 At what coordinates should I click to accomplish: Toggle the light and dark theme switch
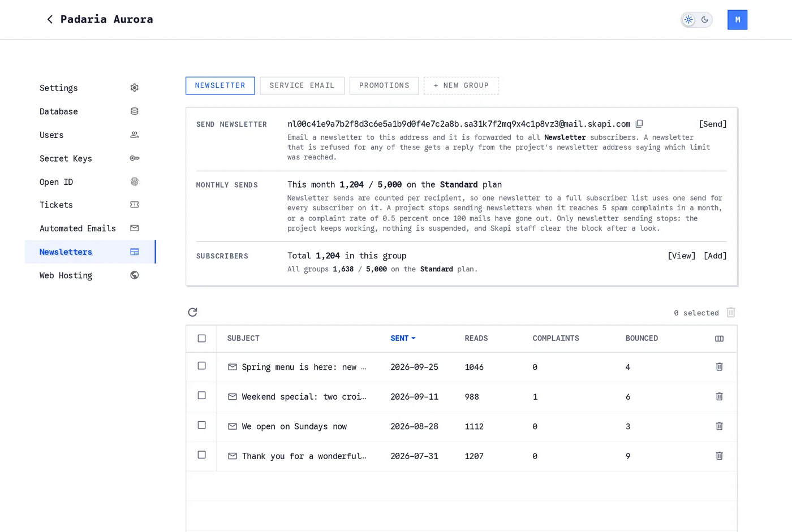point(696,20)
